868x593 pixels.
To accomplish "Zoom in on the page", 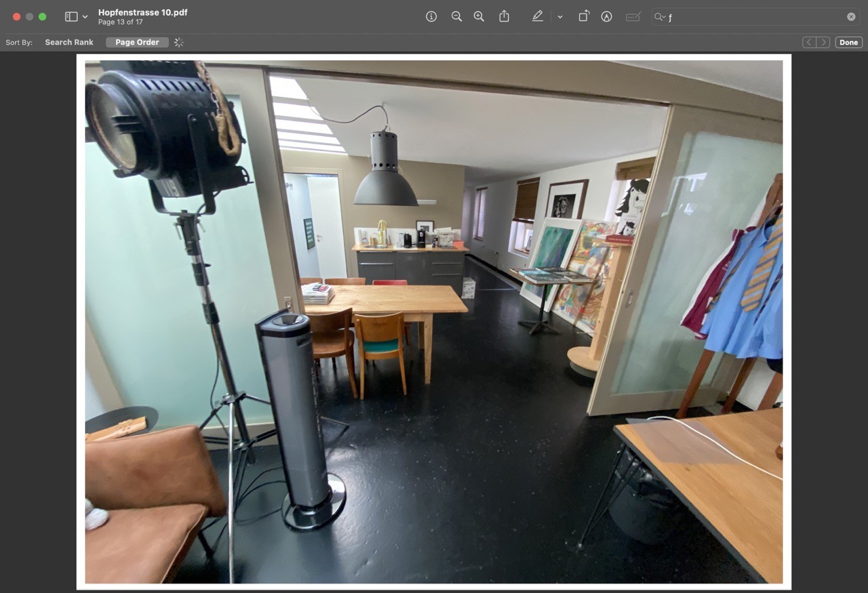I will (x=479, y=16).
